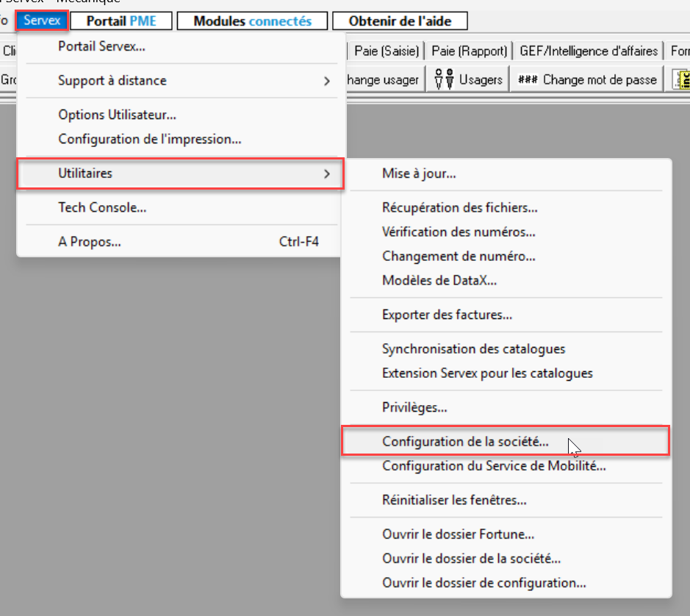
Task: Switch to the Paie (Rapport) tab
Action: [x=469, y=51]
